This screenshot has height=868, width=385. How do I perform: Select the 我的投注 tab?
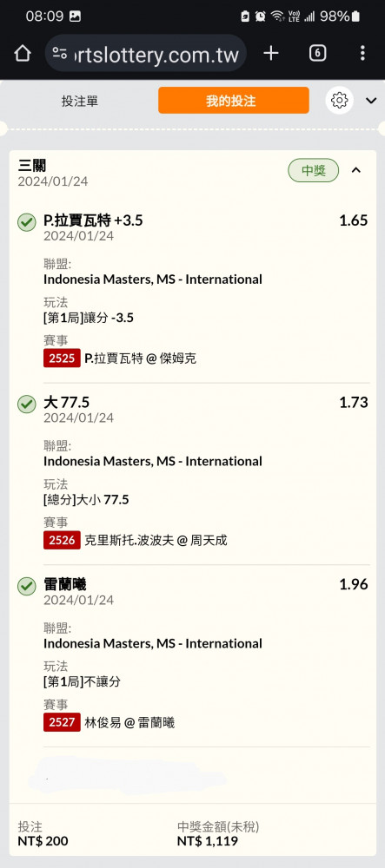pyautogui.click(x=233, y=100)
